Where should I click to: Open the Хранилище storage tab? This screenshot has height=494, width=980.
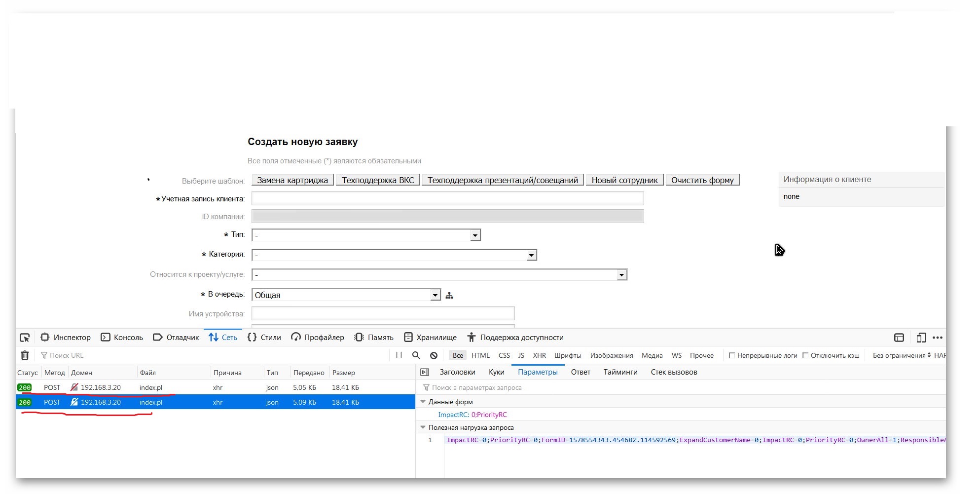430,338
